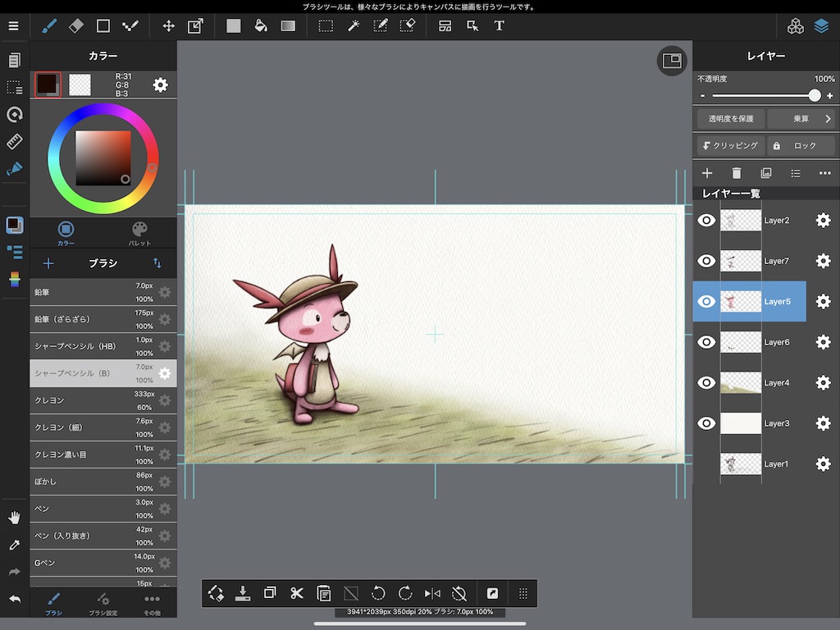Screen dimensions: 840x630
Task: Toggle visibility of Layer4
Action: pyautogui.click(x=706, y=382)
